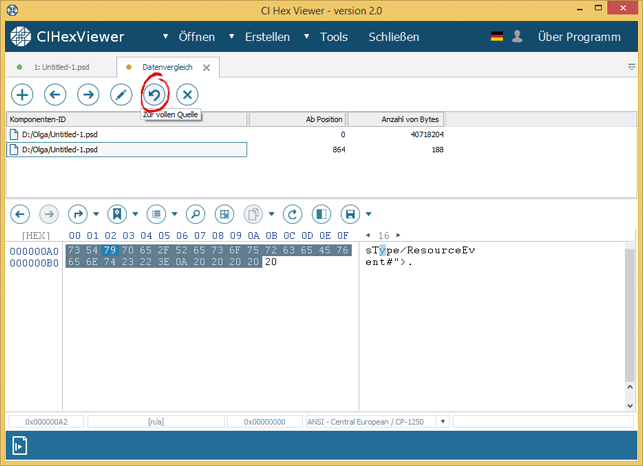Open dropdown arrow next to list view icon

[x=174, y=214]
